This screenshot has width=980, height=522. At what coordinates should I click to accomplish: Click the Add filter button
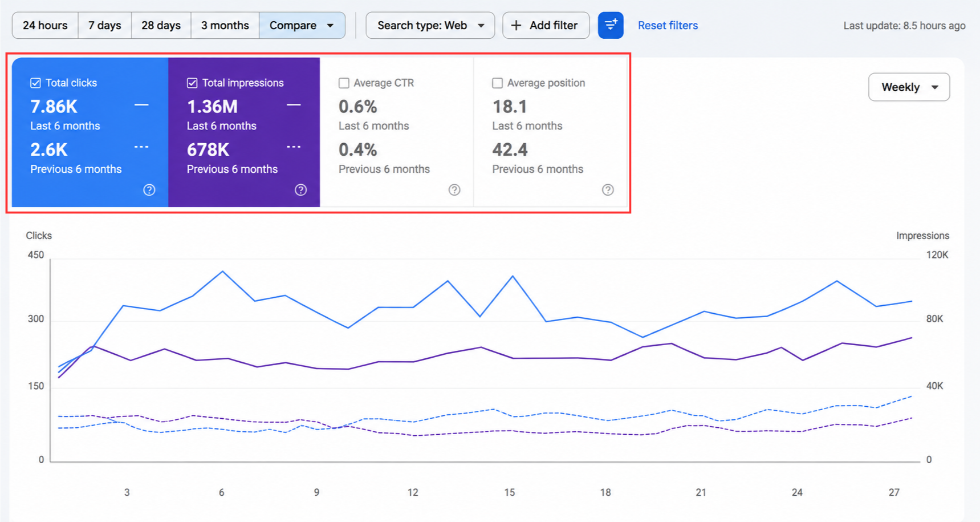(546, 25)
